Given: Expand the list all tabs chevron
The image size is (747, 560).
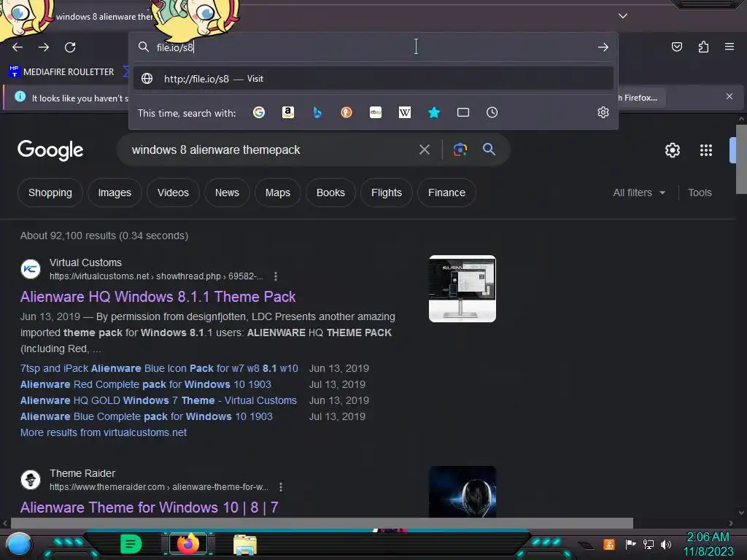Looking at the screenshot, I should [x=623, y=16].
